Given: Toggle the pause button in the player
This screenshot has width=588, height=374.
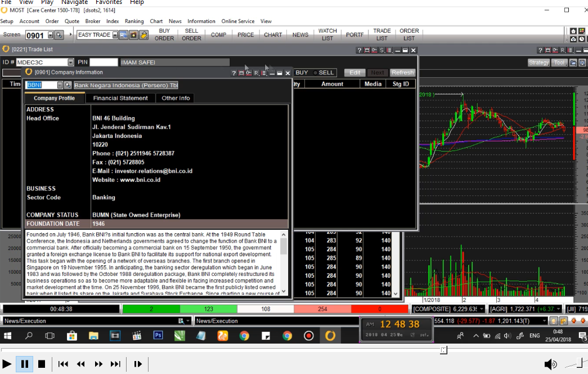Looking at the screenshot, I should click(x=24, y=364).
